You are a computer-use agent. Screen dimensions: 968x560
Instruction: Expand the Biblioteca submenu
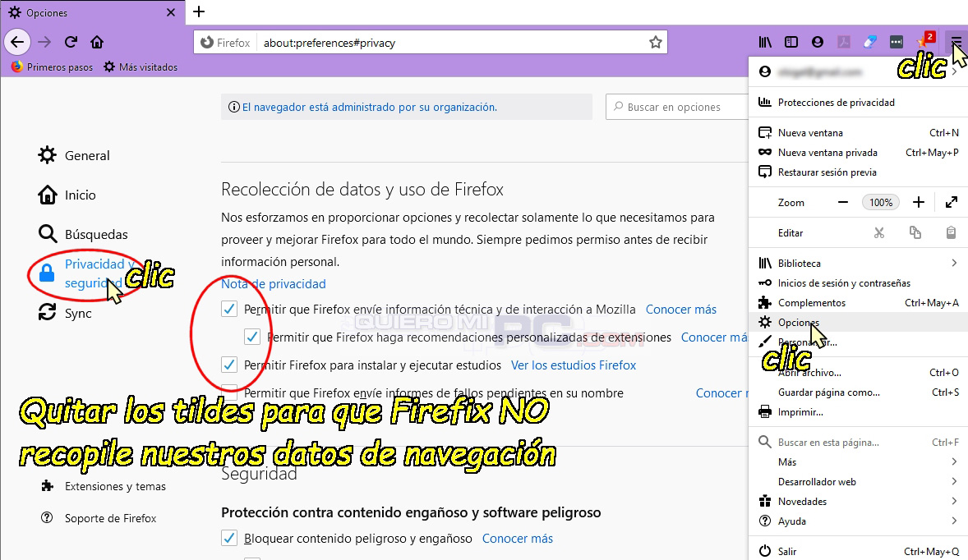tap(858, 264)
